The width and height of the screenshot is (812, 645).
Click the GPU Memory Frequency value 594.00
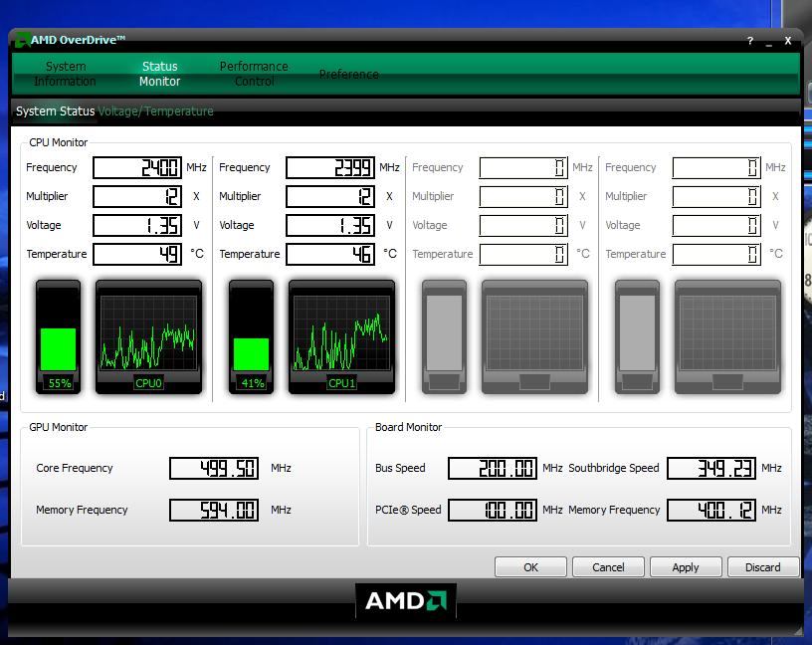(x=214, y=511)
